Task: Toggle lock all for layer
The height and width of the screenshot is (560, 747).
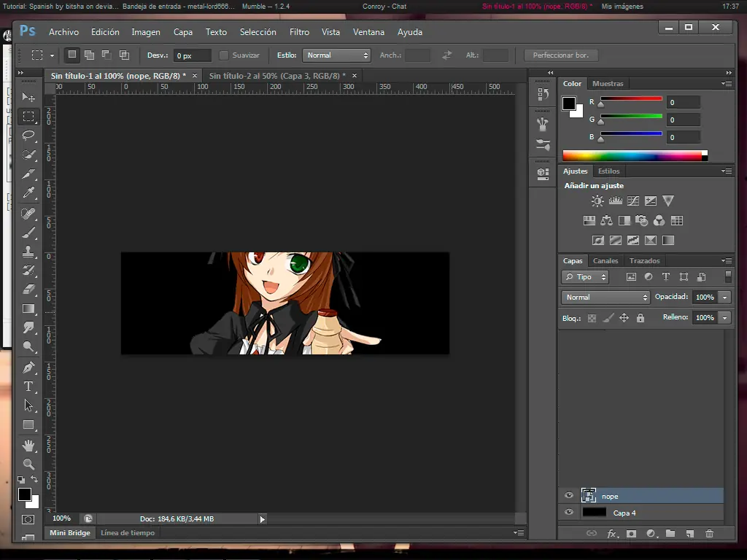Action: pyautogui.click(x=640, y=318)
